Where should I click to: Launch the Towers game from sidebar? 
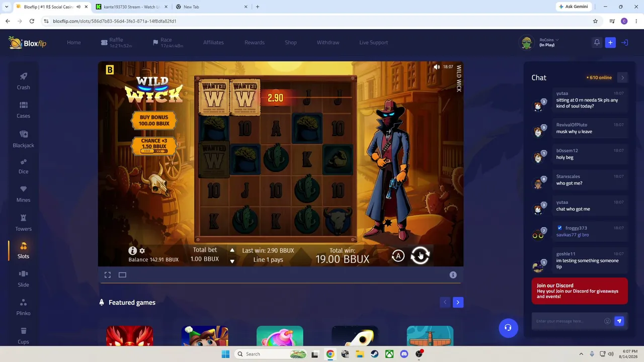23,223
